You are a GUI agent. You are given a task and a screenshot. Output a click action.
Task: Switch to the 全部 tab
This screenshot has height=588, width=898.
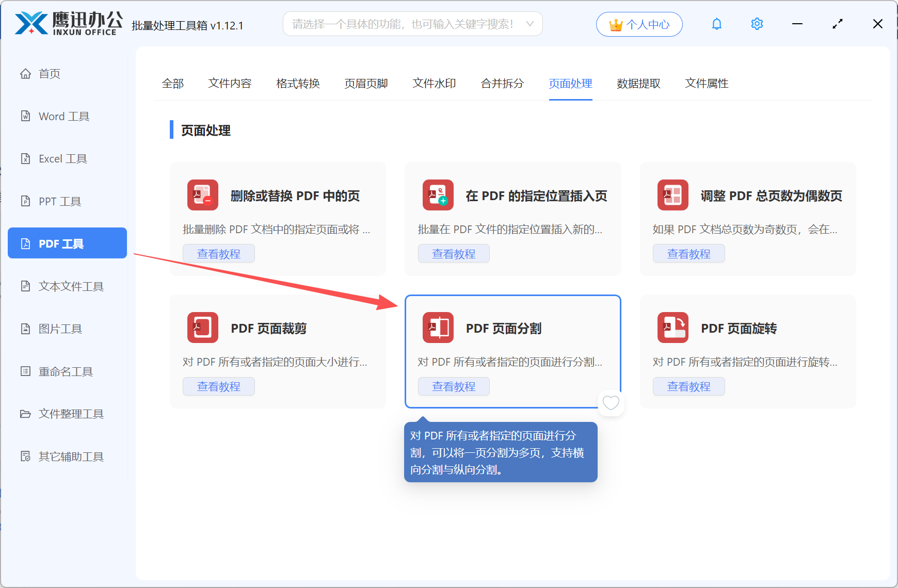tap(173, 84)
